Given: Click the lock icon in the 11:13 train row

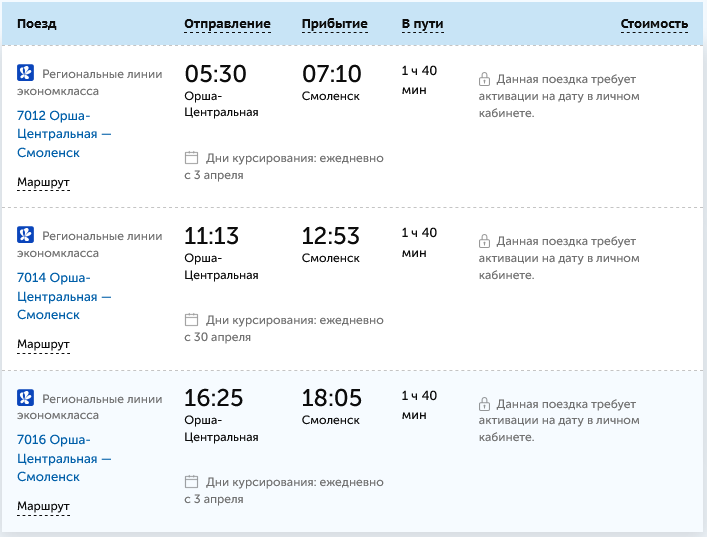Looking at the screenshot, I should pyautogui.click(x=484, y=241).
